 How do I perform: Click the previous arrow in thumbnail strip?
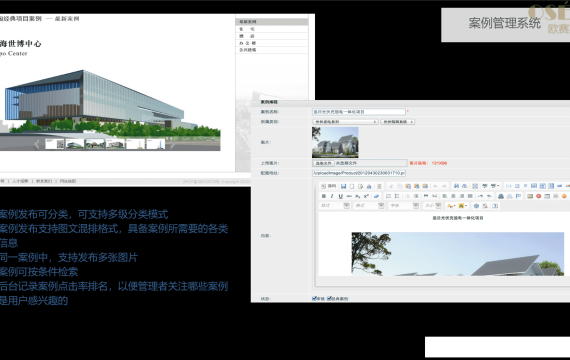(36, 144)
